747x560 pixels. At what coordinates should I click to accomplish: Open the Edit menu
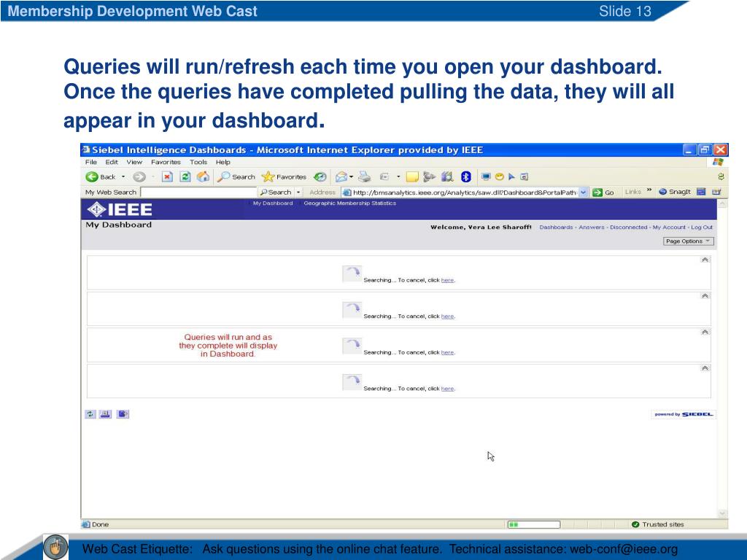112,163
